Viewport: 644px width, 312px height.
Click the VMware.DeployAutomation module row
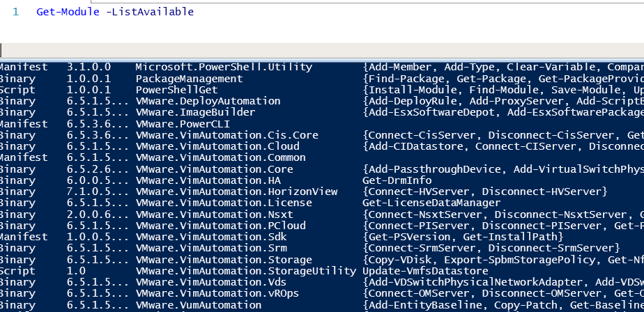(x=208, y=101)
